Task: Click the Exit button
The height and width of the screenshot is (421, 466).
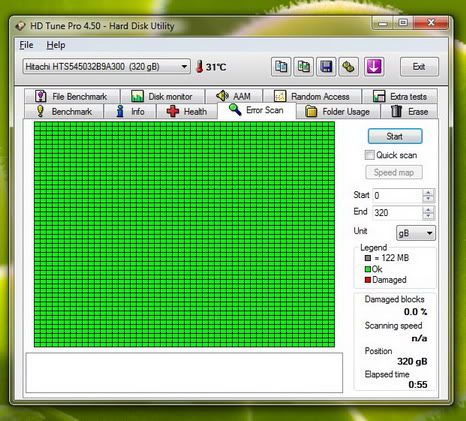Action: click(419, 67)
